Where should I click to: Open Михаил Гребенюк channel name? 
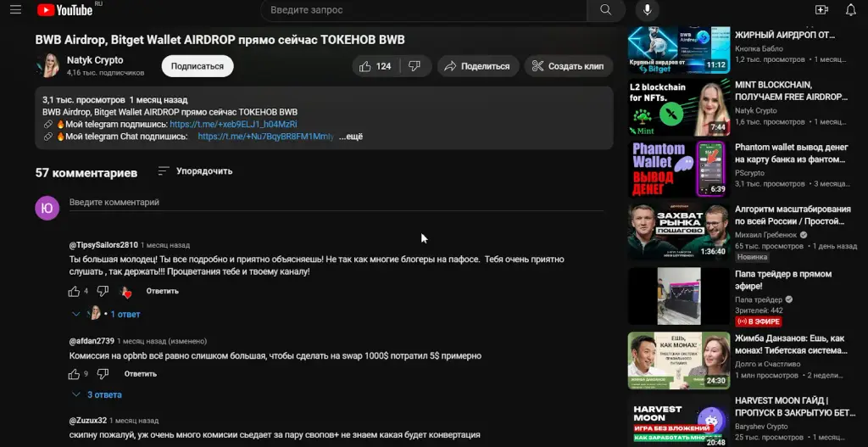click(x=765, y=235)
